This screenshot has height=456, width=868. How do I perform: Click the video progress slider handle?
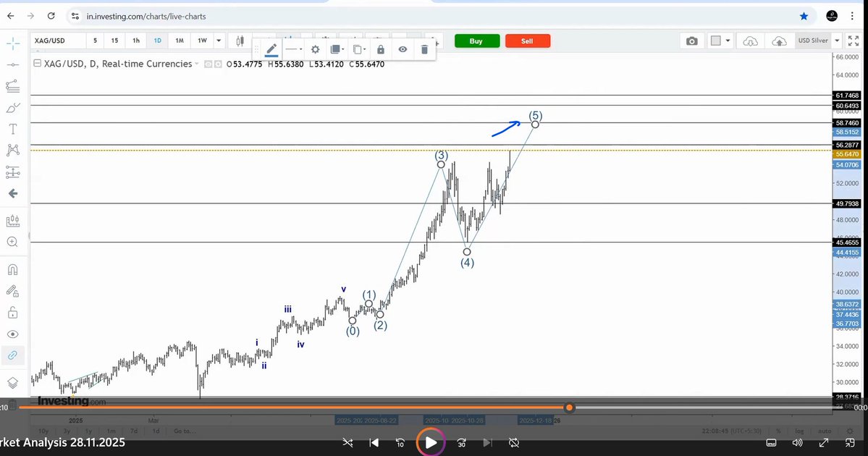click(x=569, y=408)
